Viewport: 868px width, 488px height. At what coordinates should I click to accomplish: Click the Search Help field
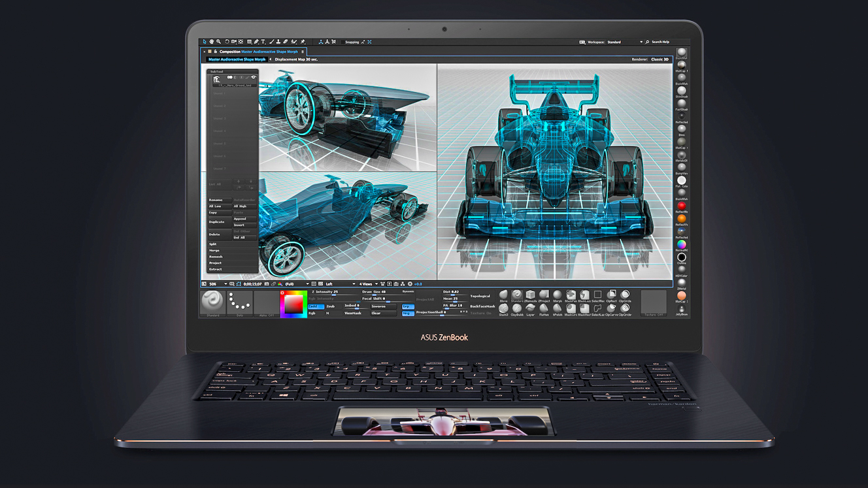[x=660, y=42]
